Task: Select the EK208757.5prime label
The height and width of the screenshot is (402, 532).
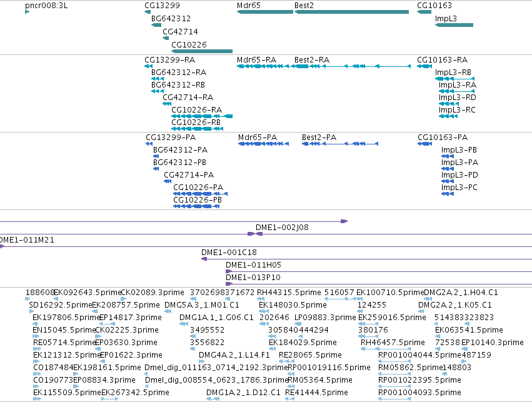Action: [126, 305]
